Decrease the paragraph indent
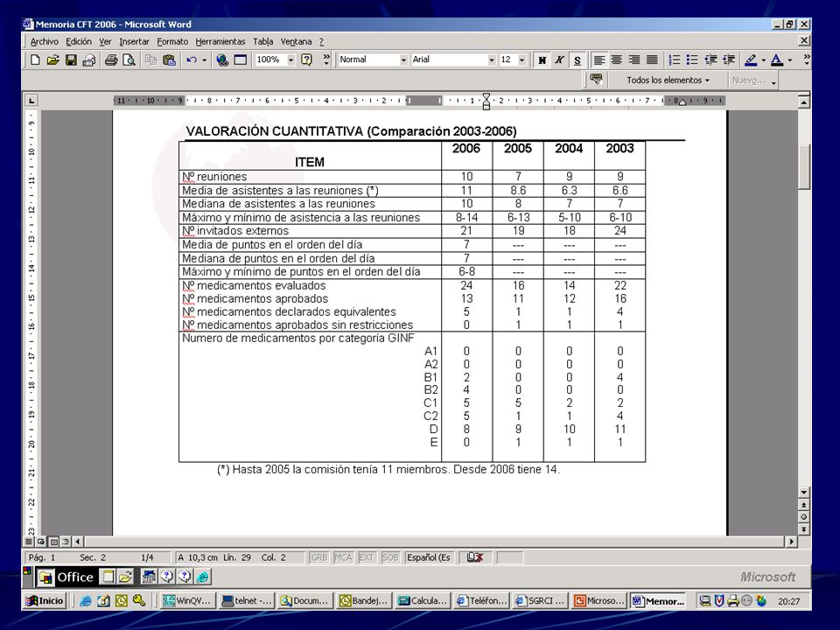 tap(710, 60)
